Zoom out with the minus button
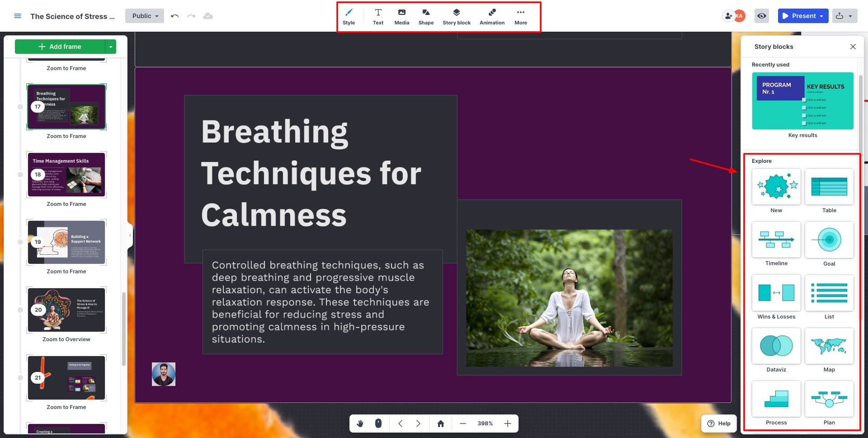Image resolution: width=868 pixels, height=438 pixels. point(462,424)
